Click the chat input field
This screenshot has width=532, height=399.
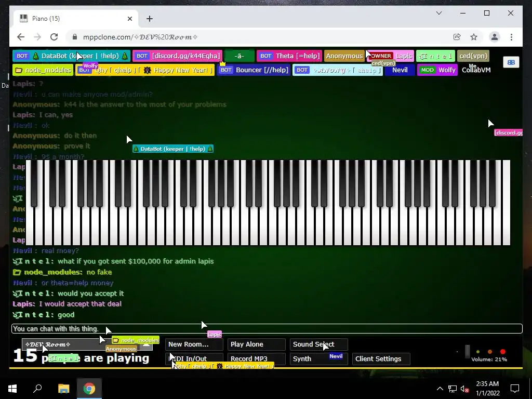pyautogui.click(x=267, y=329)
